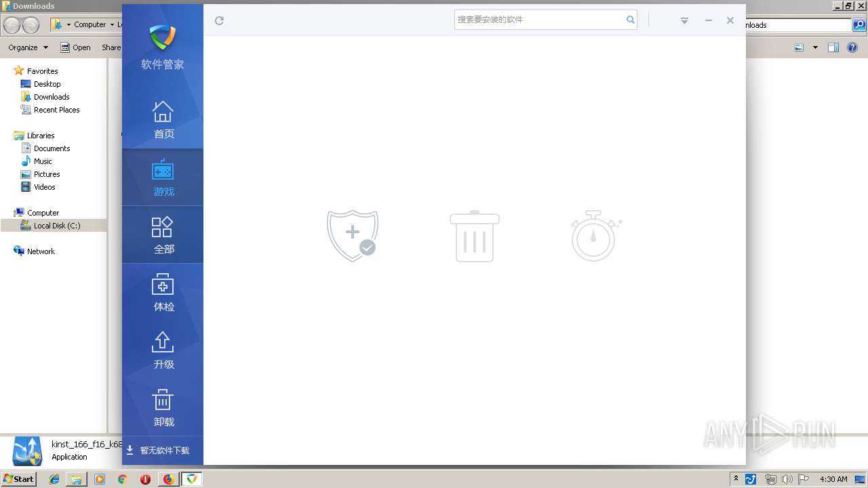
Task: Click the volume speaker tray icon
Action: point(787,480)
